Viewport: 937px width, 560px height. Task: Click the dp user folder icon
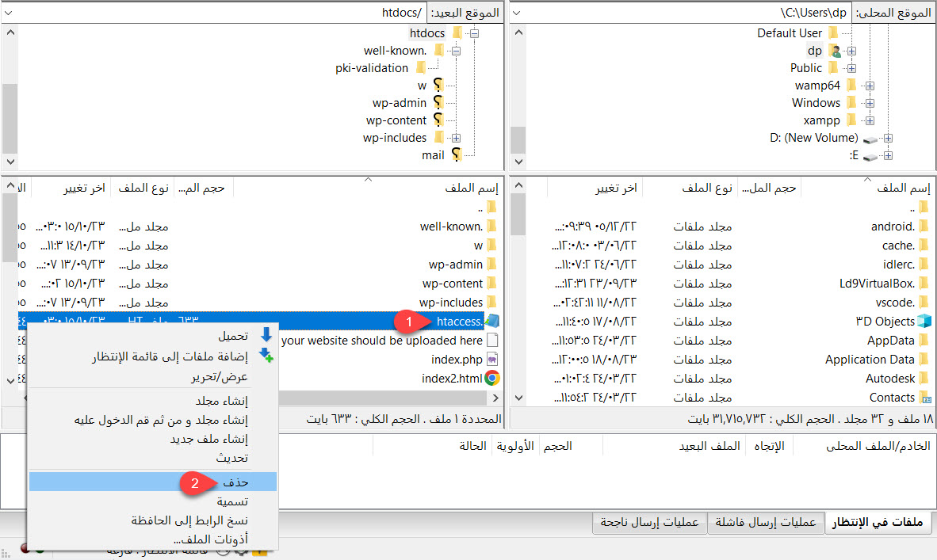coord(835,51)
